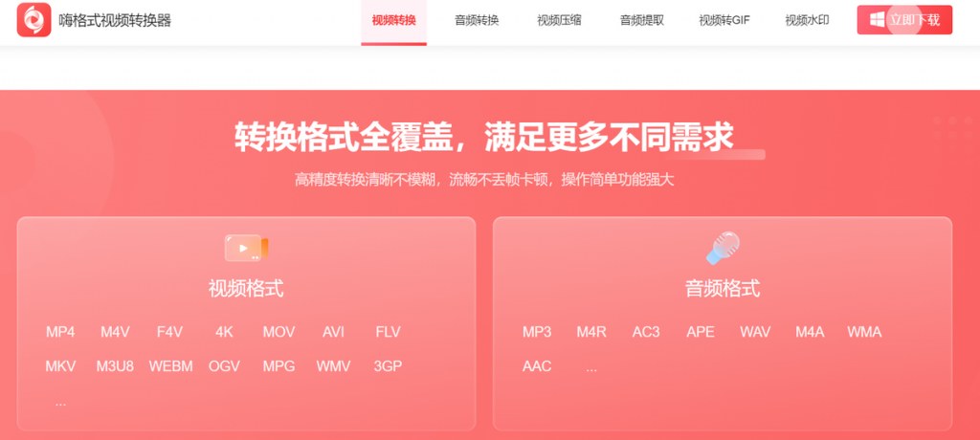
Task: Open the 视频转换 tab
Action: [x=393, y=21]
